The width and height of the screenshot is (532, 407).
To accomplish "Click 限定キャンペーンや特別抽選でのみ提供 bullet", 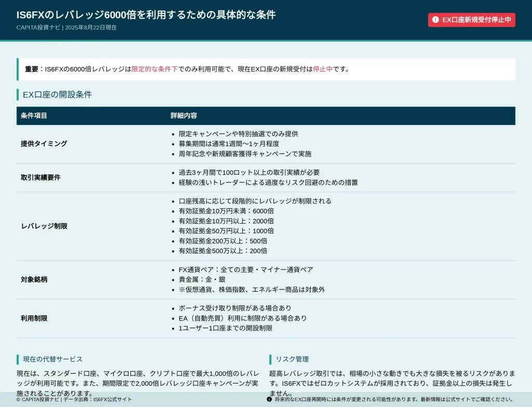I will [x=238, y=134].
